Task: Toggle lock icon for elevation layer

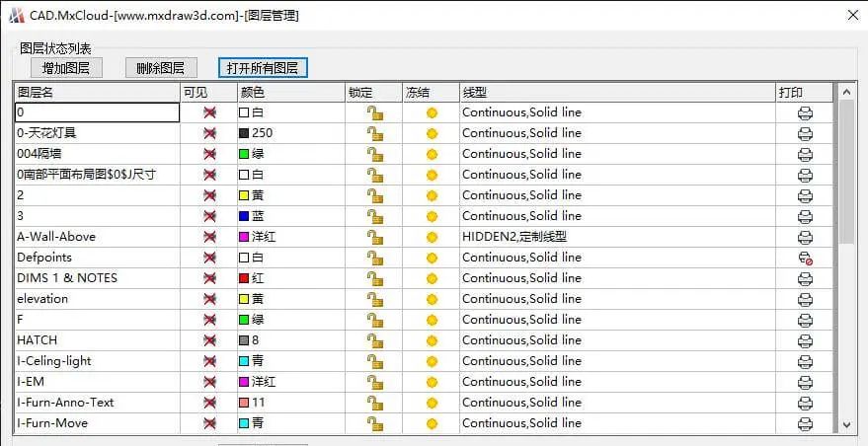Action: (x=375, y=299)
